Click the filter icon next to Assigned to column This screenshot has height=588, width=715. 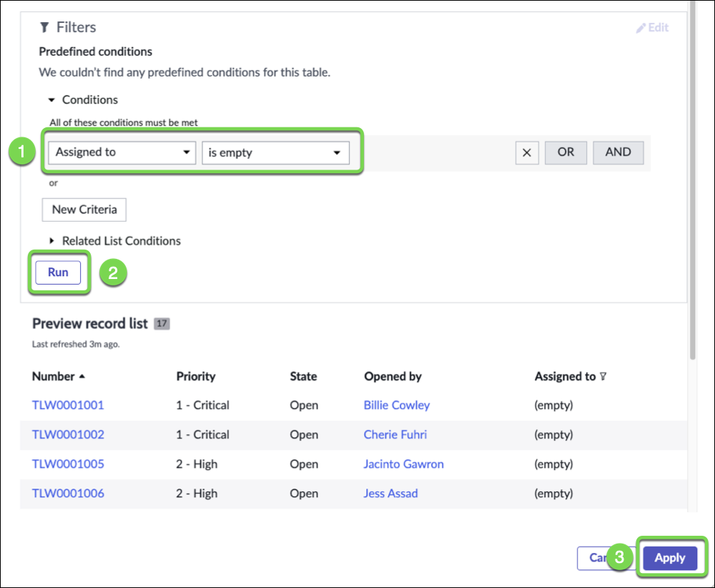tap(603, 376)
